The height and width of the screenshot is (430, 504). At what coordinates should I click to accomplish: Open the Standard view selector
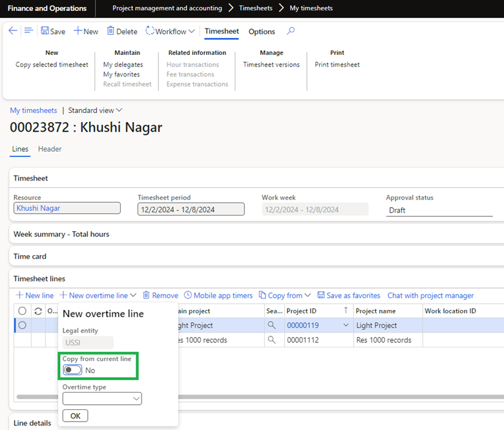coord(95,110)
